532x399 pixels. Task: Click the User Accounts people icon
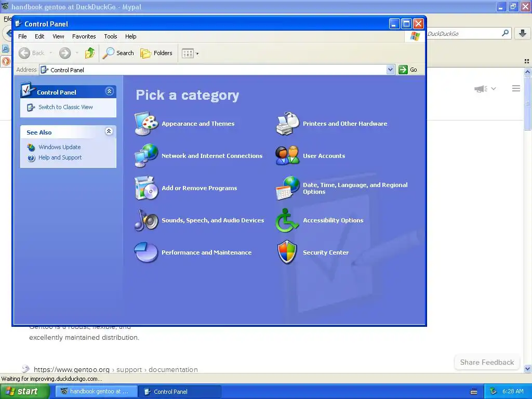click(x=287, y=156)
